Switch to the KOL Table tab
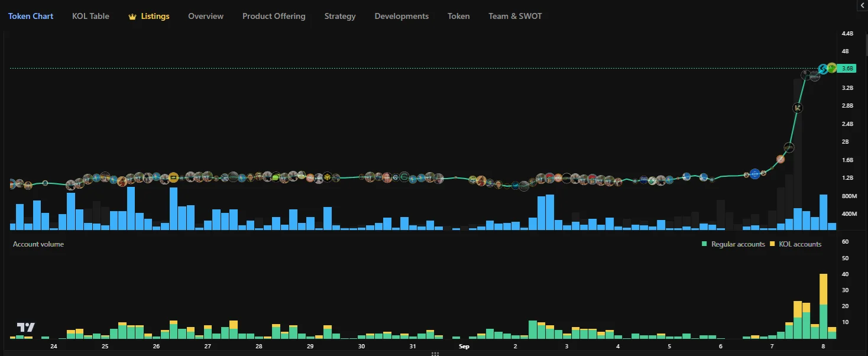 tap(90, 16)
